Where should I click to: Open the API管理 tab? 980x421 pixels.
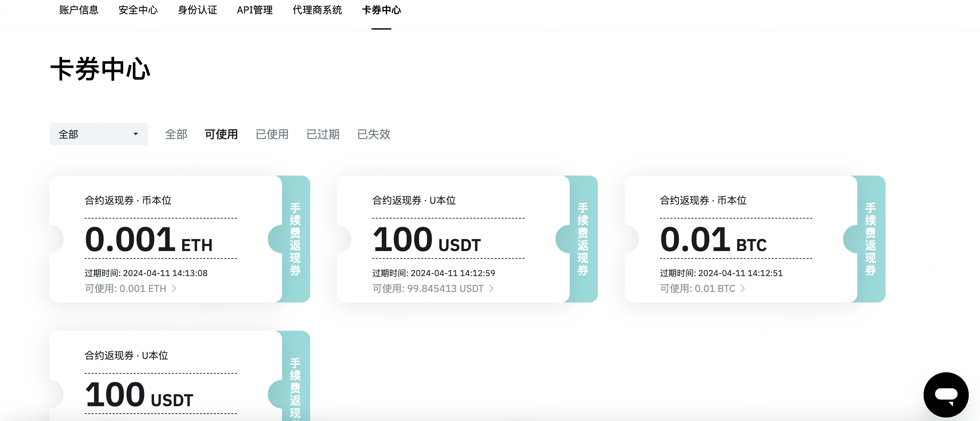[255, 10]
